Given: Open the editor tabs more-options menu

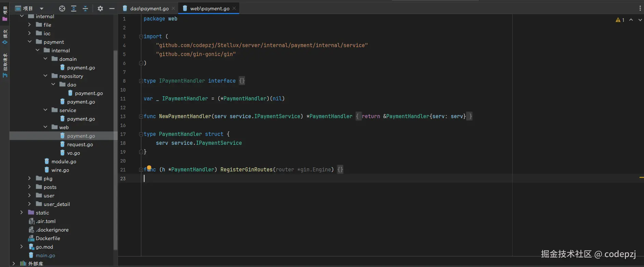Looking at the screenshot, I should point(640,9).
